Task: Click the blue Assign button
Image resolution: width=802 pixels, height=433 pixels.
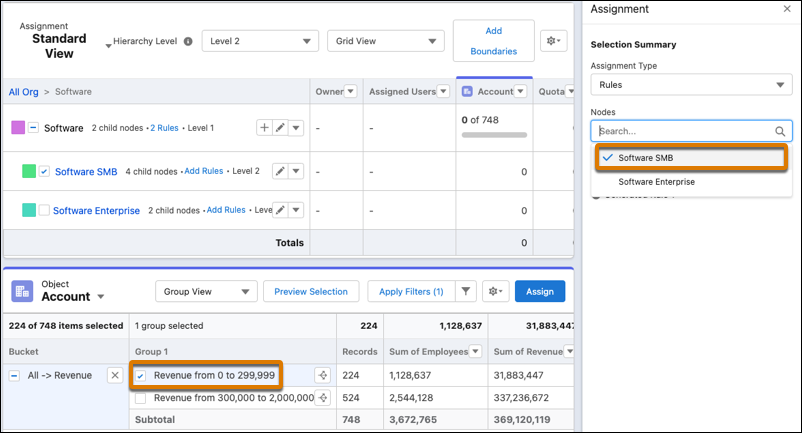Action: coord(540,291)
